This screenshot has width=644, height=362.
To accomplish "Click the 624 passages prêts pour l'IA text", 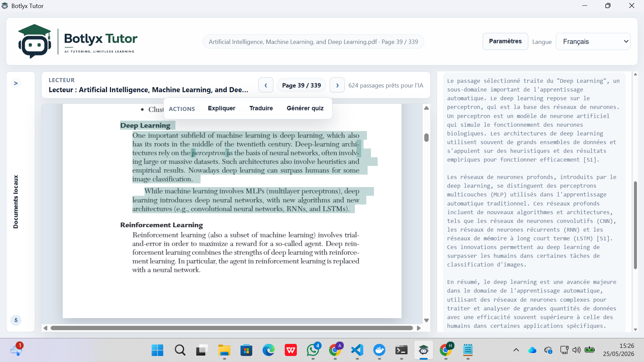I will click(x=386, y=85).
